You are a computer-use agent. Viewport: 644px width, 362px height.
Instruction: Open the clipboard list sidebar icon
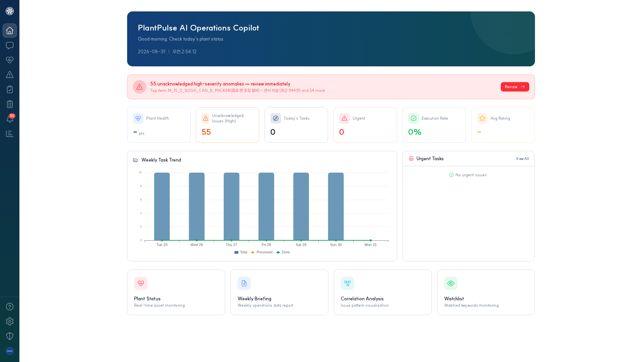(x=10, y=104)
